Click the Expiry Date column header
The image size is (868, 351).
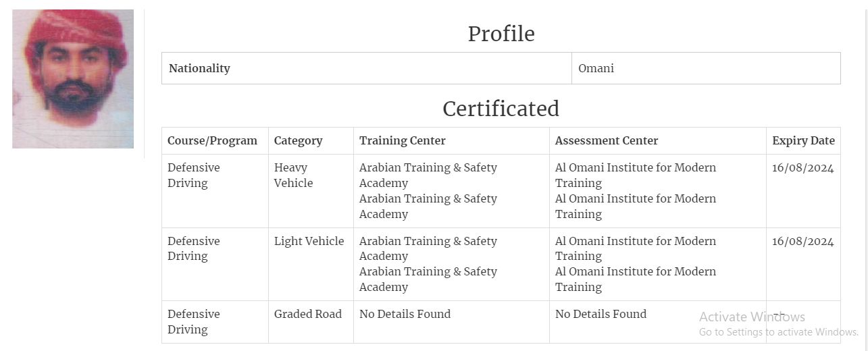click(803, 140)
